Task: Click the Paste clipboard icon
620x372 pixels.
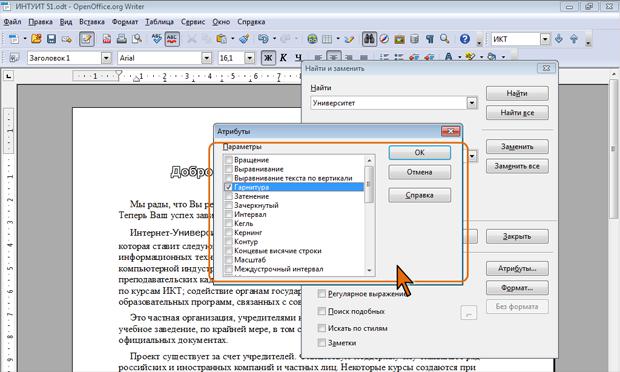Action: click(222, 39)
